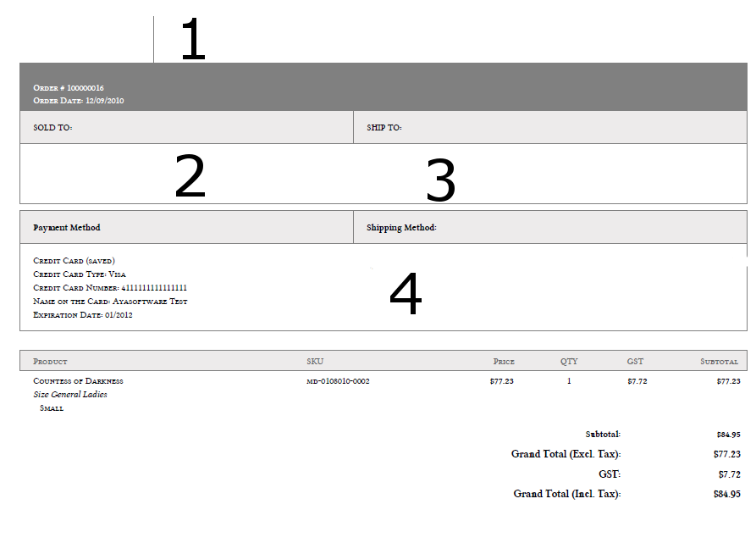
Task: Click the Shipping Method: heading
Action: 401,228
